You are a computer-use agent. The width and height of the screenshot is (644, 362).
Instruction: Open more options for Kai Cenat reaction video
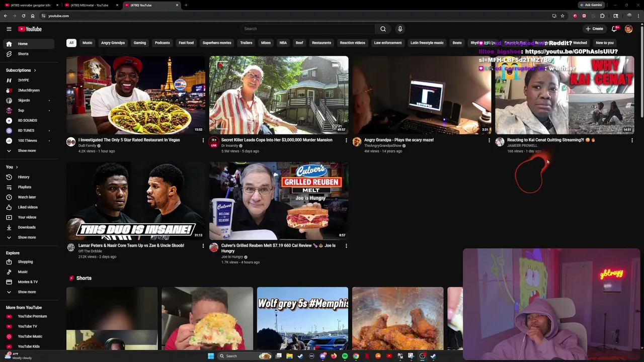pos(632,140)
